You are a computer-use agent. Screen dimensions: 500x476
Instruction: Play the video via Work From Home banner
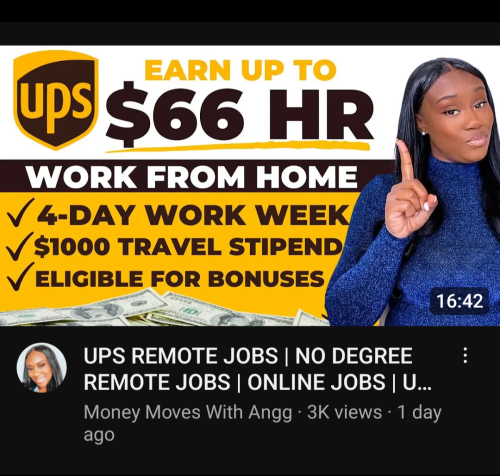[192, 176]
